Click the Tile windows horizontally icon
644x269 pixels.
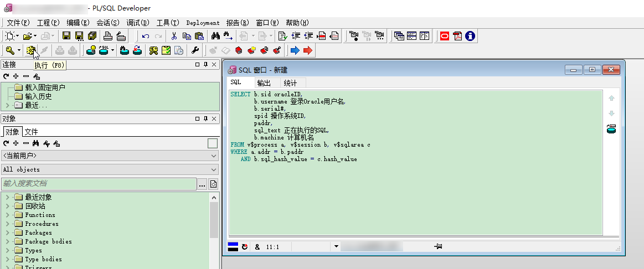(411, 36)
